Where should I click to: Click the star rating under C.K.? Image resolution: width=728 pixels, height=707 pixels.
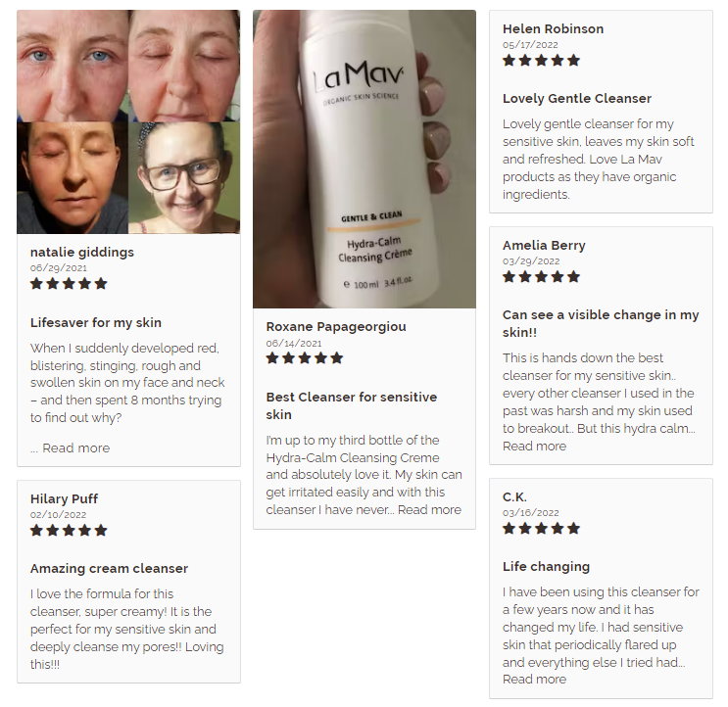pyautogui.click(x=542, y=529)
